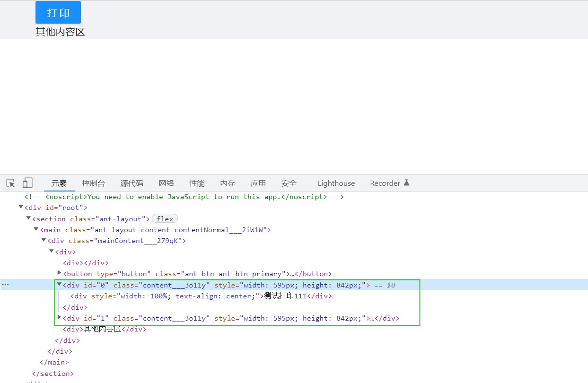
Task: Open the 性能 panel
Action: point(197,183)
